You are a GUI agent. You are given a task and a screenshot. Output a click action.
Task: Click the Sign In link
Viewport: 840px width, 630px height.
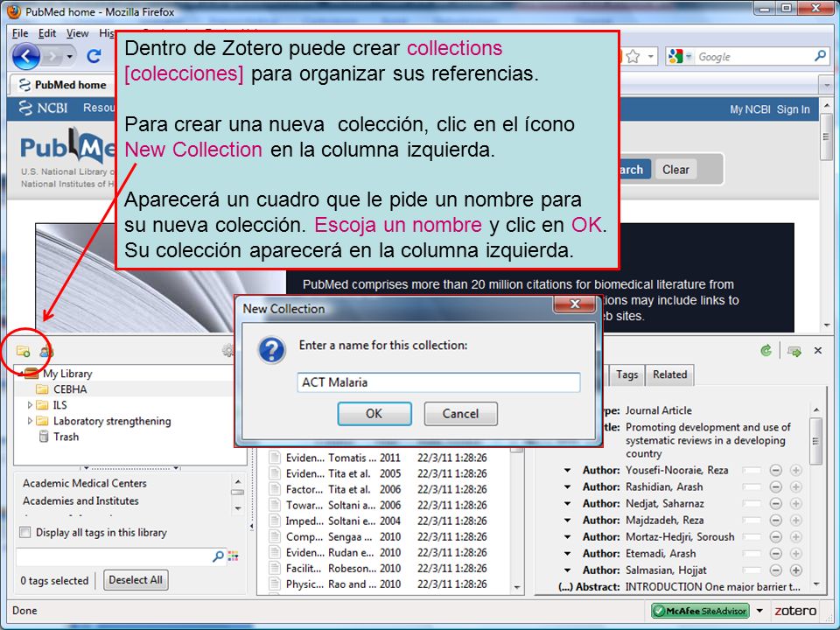(x=794, y=109)
